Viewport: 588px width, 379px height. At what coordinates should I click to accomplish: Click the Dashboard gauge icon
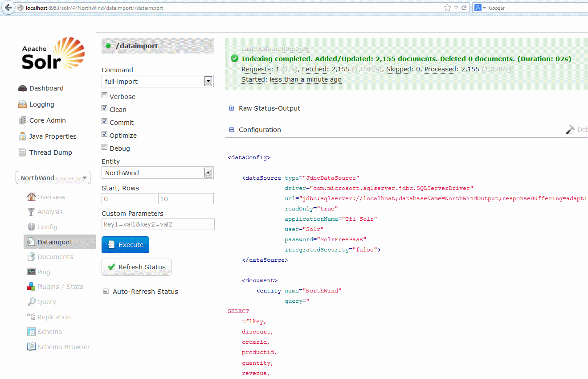coord(22,88)
